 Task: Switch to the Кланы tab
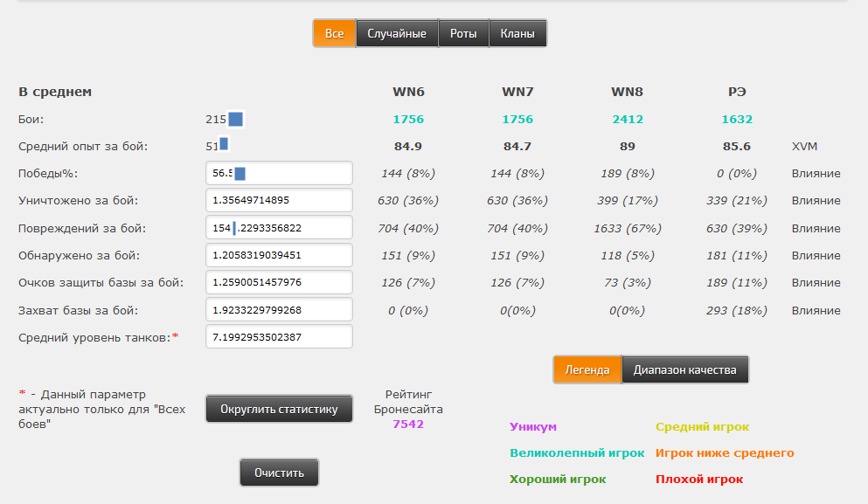(517, 33)
